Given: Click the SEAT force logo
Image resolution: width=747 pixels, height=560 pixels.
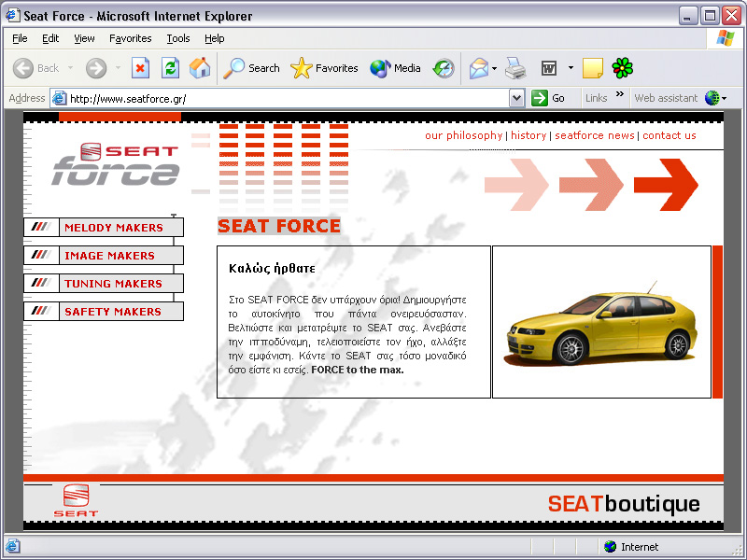Looking at the screenshot, I should [115, 164].
